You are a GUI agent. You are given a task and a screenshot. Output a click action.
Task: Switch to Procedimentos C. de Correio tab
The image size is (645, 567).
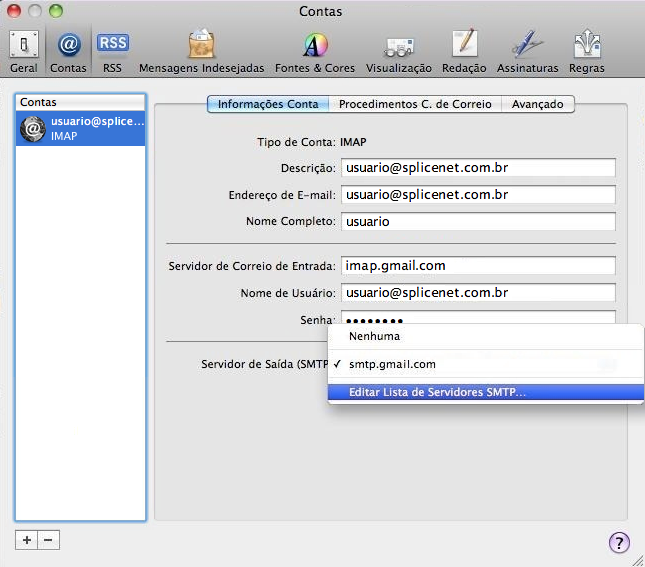415,104
